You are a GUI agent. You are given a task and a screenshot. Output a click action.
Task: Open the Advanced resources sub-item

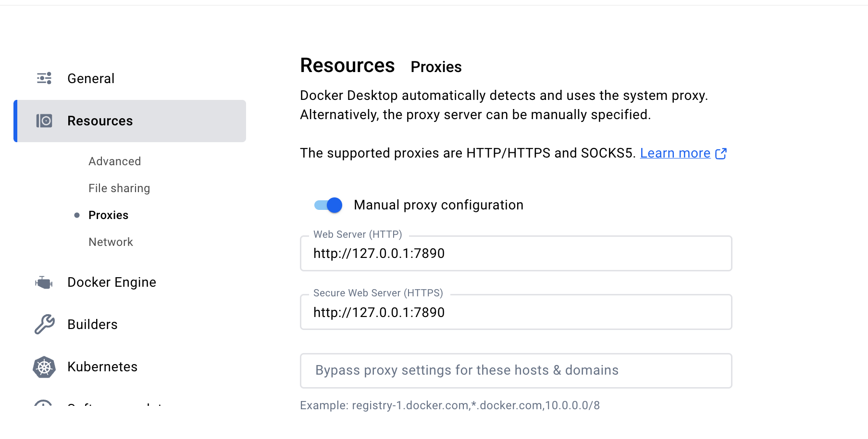pyautogui.click(x=114, y=161)
